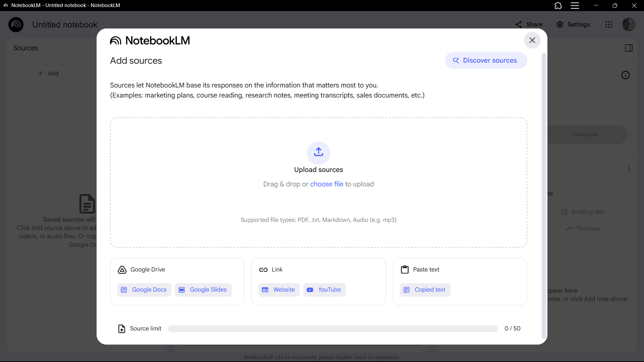Screen dimensions: 644x362
Task: Click the Discover sources button
Action: (486, 60)
